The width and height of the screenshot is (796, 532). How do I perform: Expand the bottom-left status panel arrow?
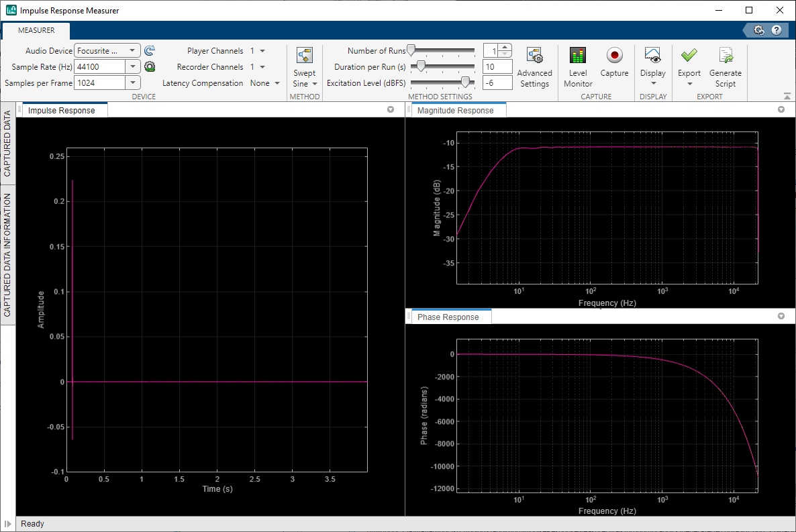[7, 523]
